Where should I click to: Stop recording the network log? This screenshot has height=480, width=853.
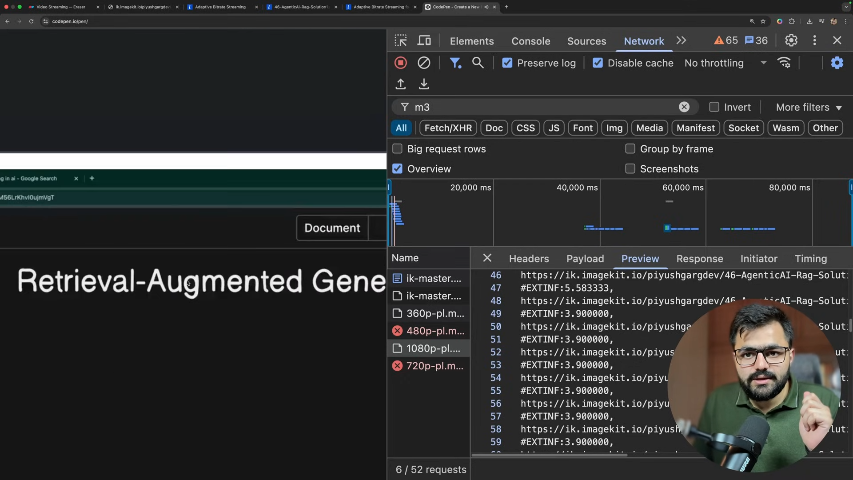401,63
